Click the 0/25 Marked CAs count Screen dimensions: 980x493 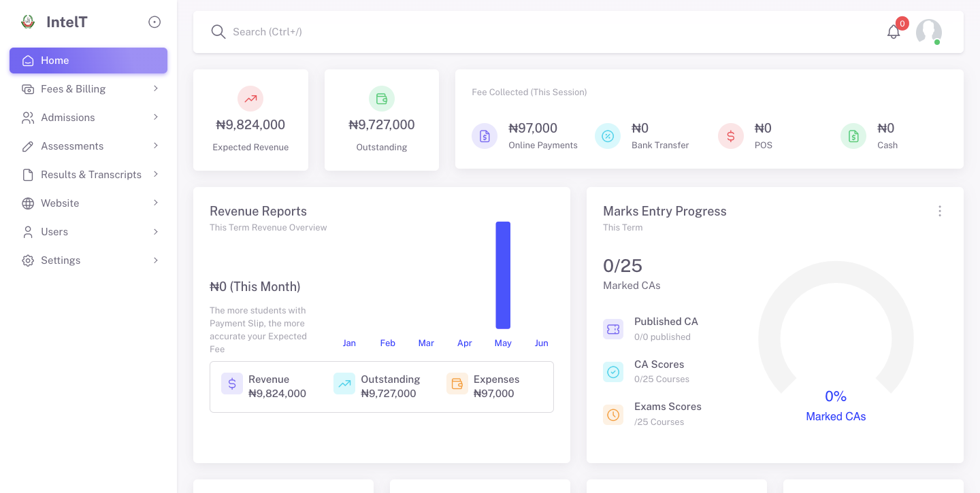tap(623, 266)
